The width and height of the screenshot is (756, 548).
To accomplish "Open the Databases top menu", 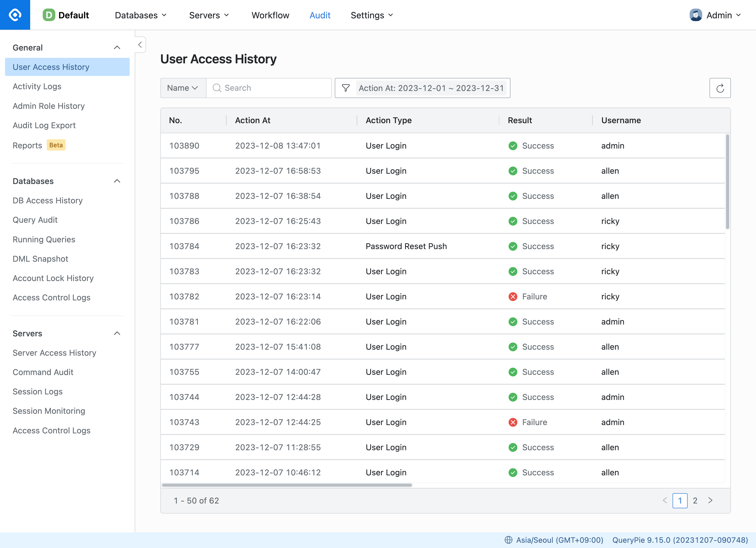I will pyautogui.click(x=141, y=15).
